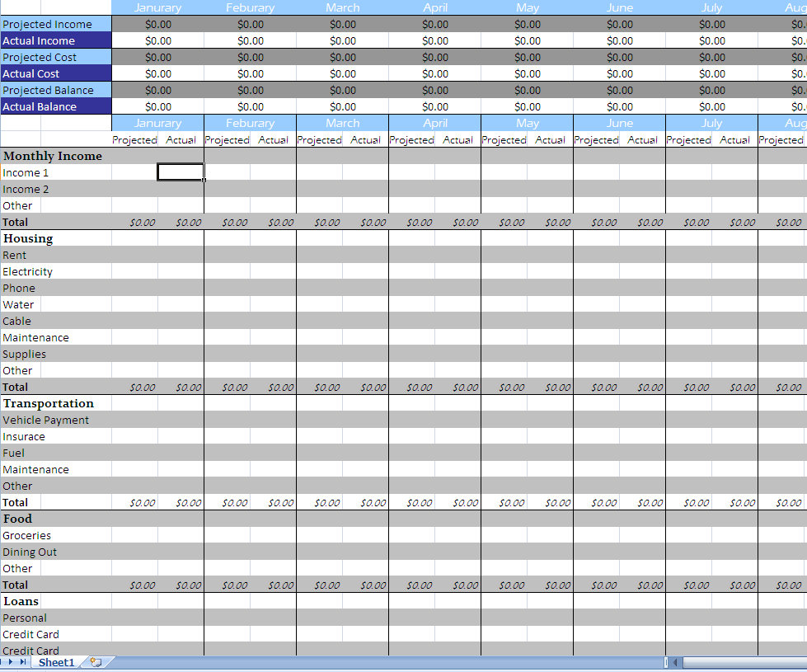The width and height of the screenshot is (807, 672).
Task: Click the horizontal scrollbar track
Action: 744,662
